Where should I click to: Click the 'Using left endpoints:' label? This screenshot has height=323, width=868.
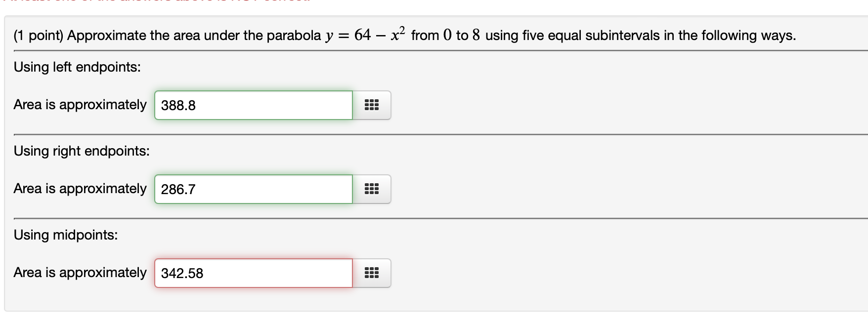(77, 68)
